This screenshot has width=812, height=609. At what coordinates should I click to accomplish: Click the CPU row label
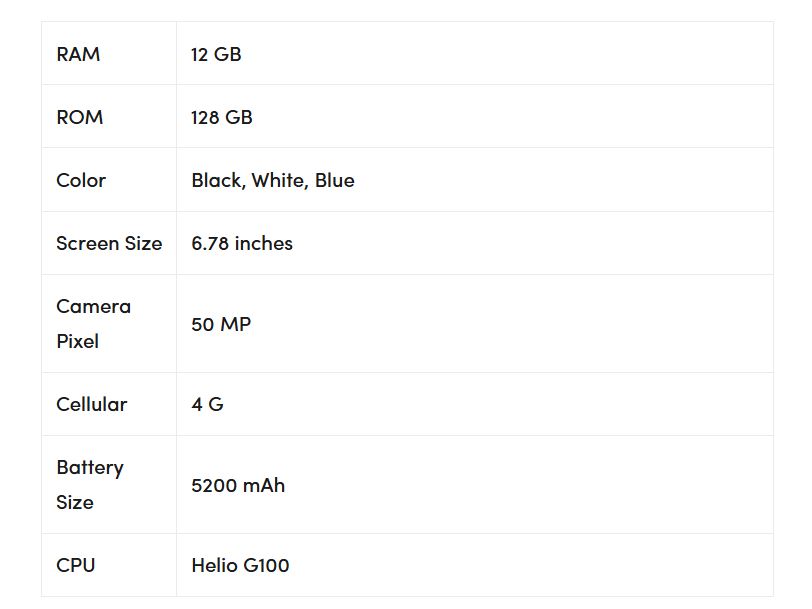pos(76,566)
